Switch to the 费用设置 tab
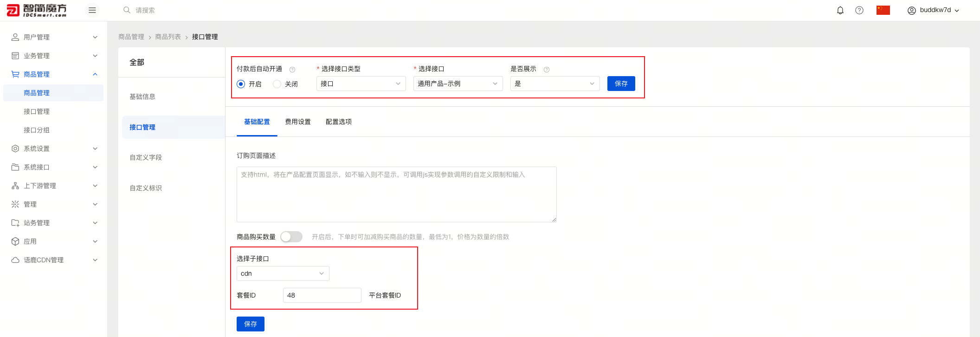980x337 pixels. 298,122
